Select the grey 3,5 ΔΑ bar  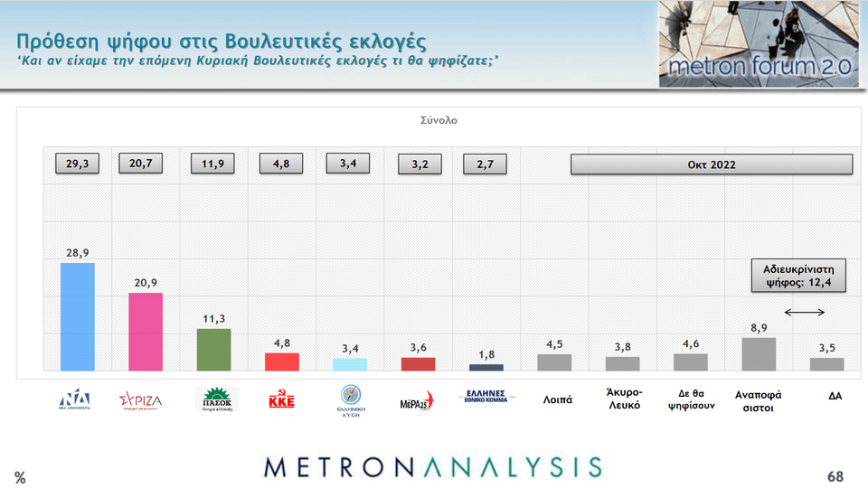point(827,364)
